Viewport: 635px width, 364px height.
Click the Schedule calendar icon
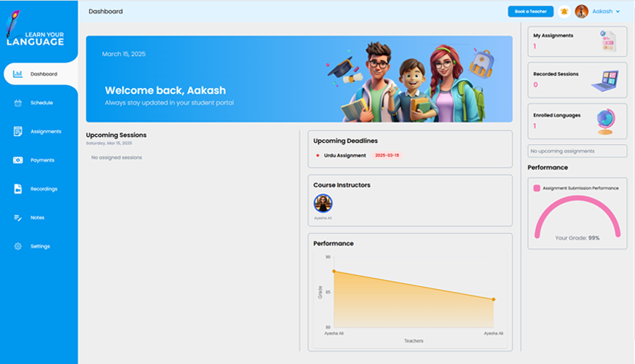(17, 103)
